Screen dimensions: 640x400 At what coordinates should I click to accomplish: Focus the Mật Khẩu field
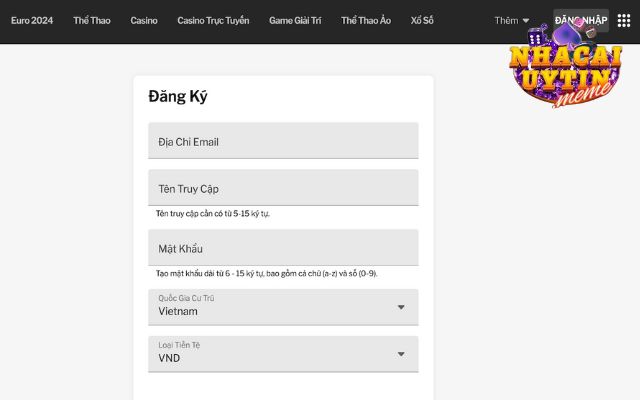pyautogui.click(x=283, y=247)
